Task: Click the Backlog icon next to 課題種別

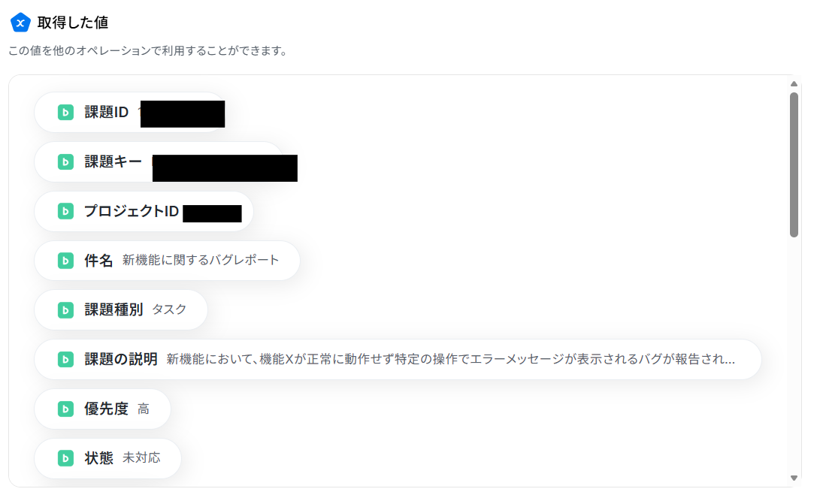Action: pos(65,310)
